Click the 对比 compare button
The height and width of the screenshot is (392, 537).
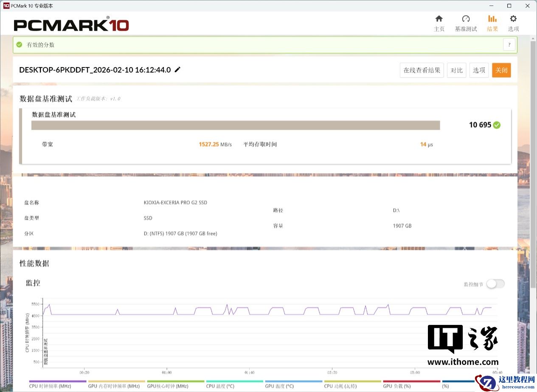coord(456,70)
